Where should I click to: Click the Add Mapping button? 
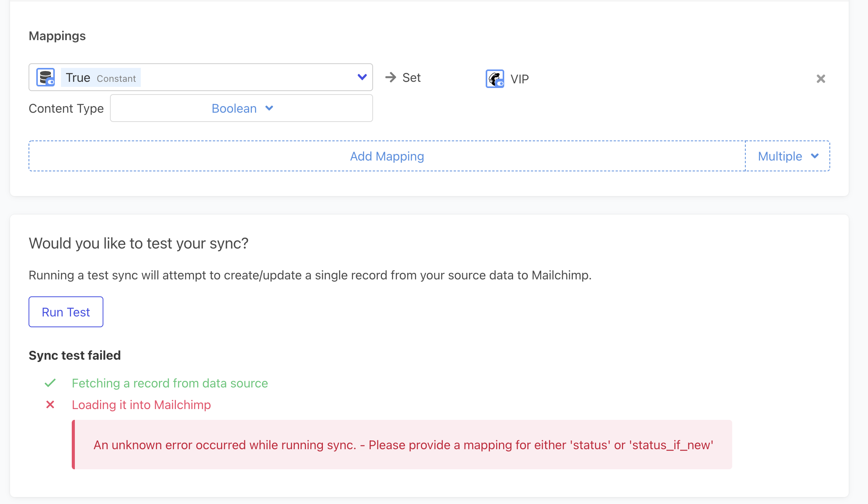click(x=387, y=156)
